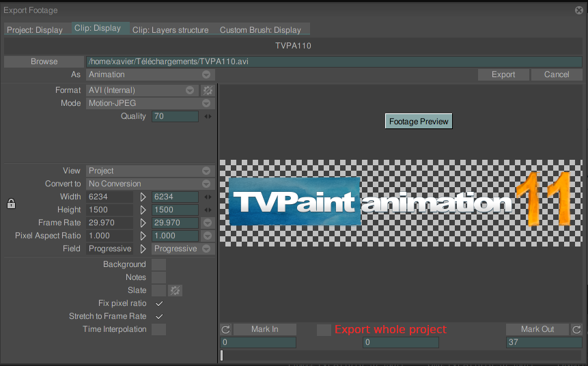Click the Mark Out frame field 37
Screen dimensions: 588x366
[544, 342]
